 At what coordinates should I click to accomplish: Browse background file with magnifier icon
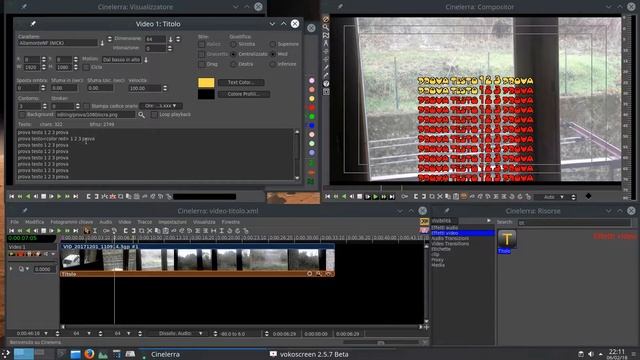(x=141, y=115)
